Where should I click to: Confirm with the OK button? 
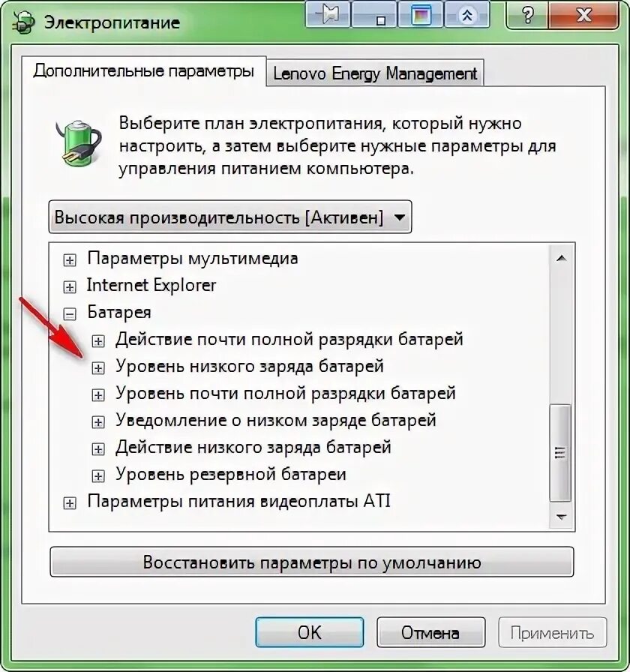pyautogui.click(x=310, y=632)
